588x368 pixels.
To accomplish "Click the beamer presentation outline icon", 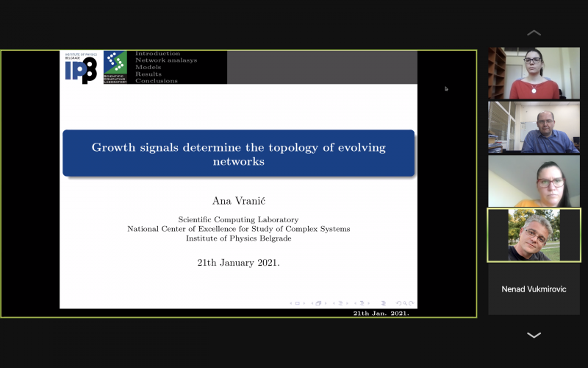I will 384,302.
